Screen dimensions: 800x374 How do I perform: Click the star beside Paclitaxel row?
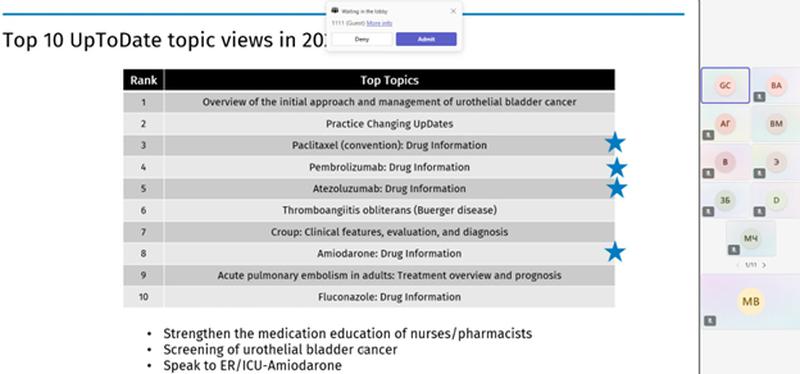point(615,142)
